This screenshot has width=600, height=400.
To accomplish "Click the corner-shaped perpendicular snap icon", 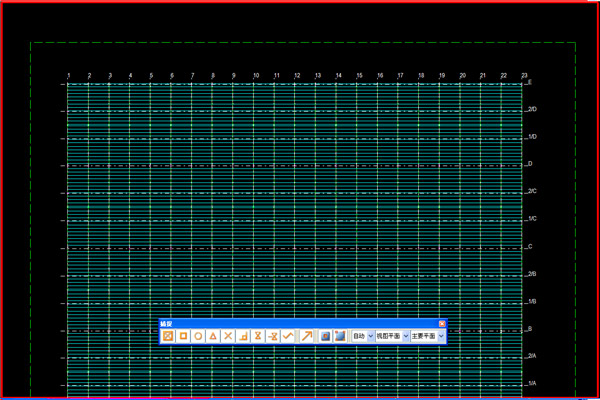I will (243, 336).
